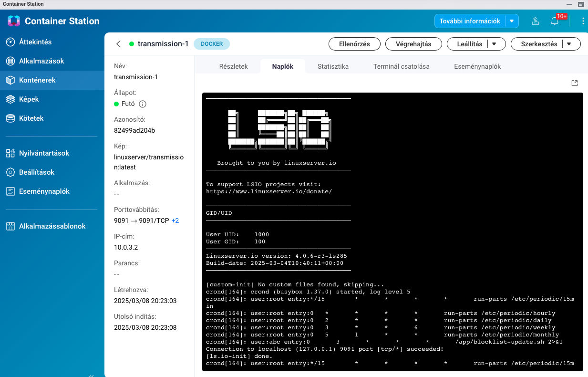Viewport: 588px width, 377px height.
Task: Click the Build-date log line
Action: (x=275, y=263)
